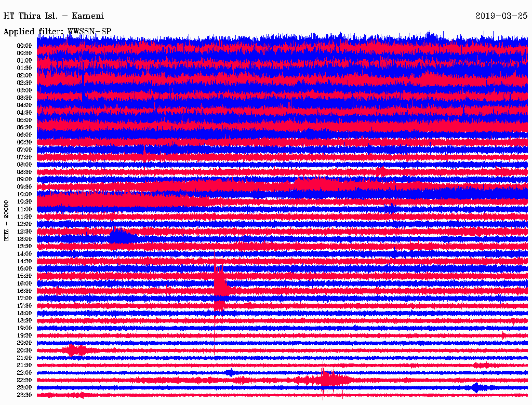Click the 13:30 time label
The width and height of the screenshot is (532, 405).
24,247
